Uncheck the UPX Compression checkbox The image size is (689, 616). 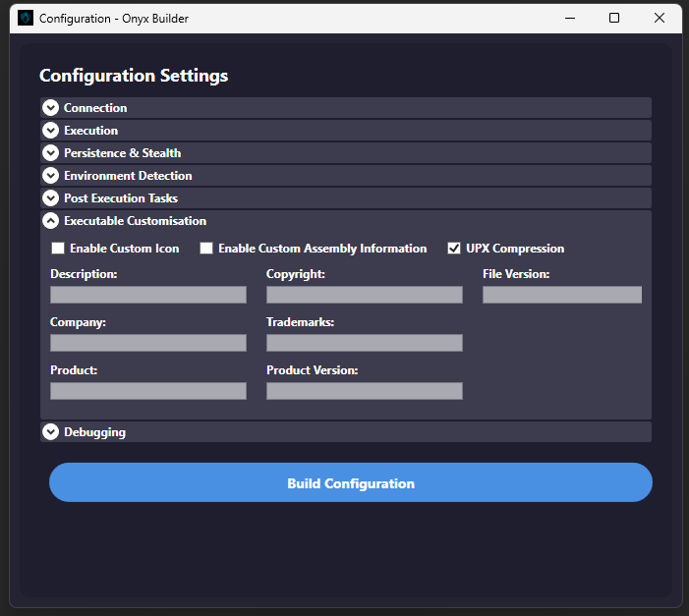coord(454,249)
